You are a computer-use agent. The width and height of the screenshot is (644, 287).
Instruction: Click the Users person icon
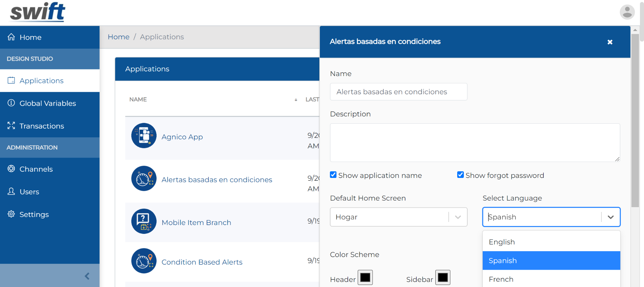point(11,191)
